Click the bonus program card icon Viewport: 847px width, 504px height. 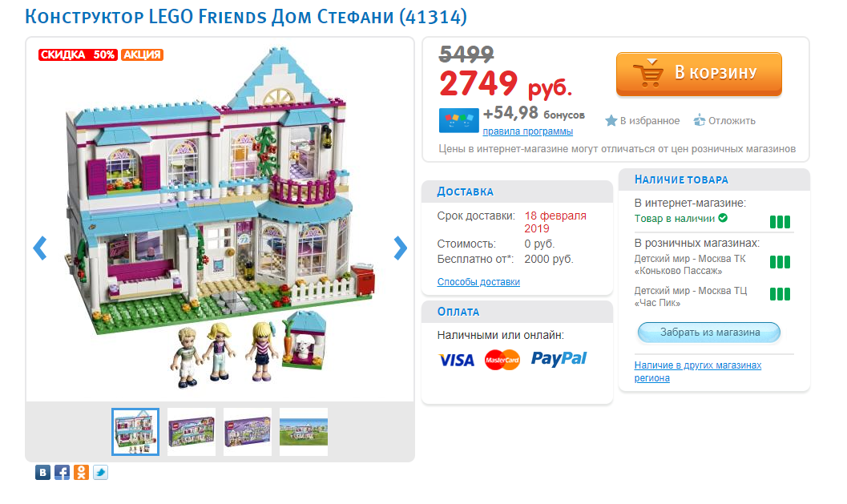click(458, 120)
